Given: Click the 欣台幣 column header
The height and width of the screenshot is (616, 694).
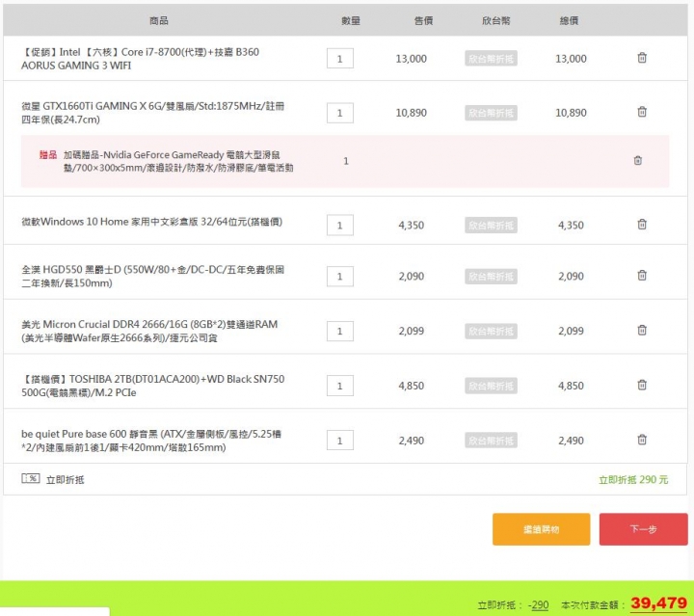Looking at the screenshot, I should pos(496,20).
